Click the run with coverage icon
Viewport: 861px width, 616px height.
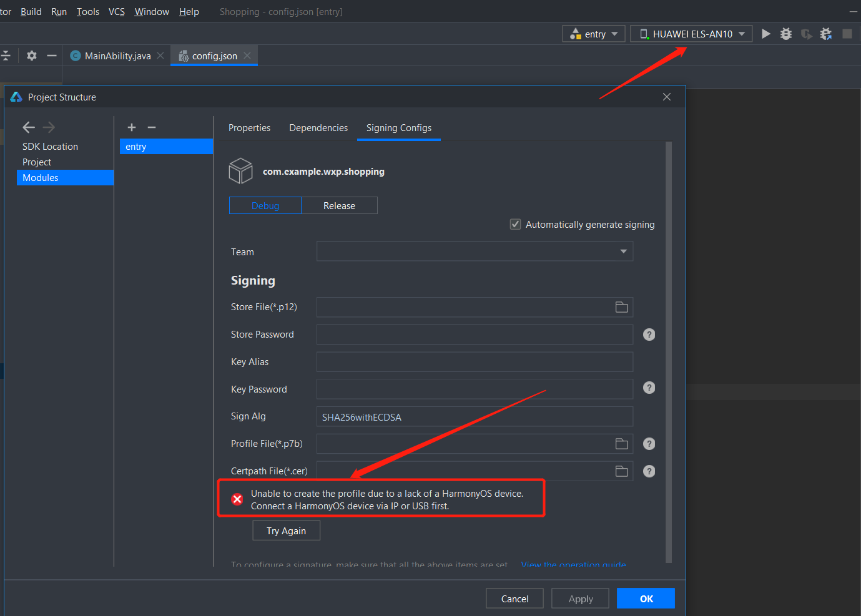[x=806, y=34]
